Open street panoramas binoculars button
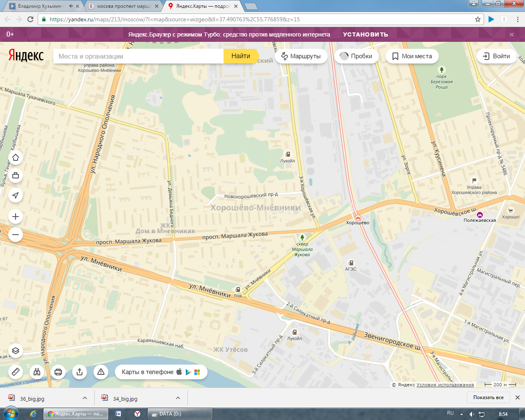The height and width of the screenshot is (420, 525). coord(37,372)
